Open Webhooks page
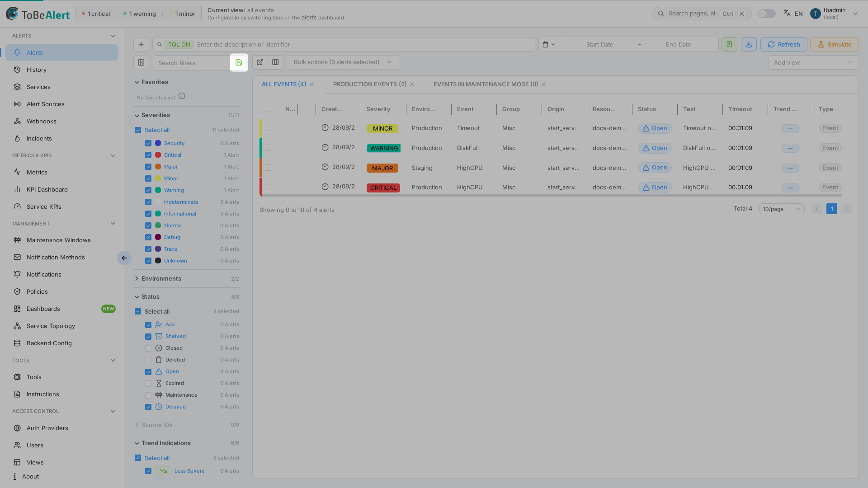This screenshot has height=488, width=868. [x=62, y=121]
